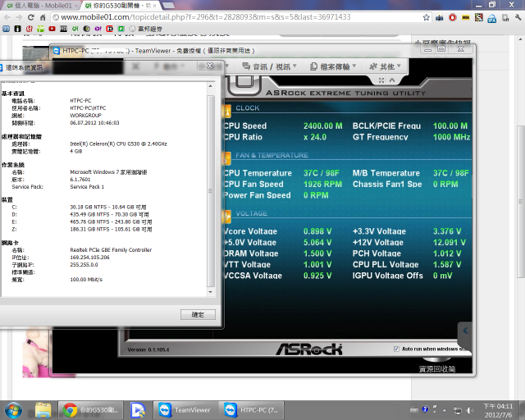Click the IP address 169.254.105.206
This screenshot has height=420, width=525.
click(x=89, y=258)
